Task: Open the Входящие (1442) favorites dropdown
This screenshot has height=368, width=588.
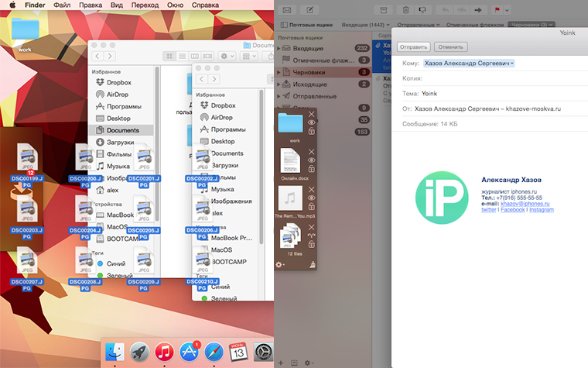Action: (366, 25)
